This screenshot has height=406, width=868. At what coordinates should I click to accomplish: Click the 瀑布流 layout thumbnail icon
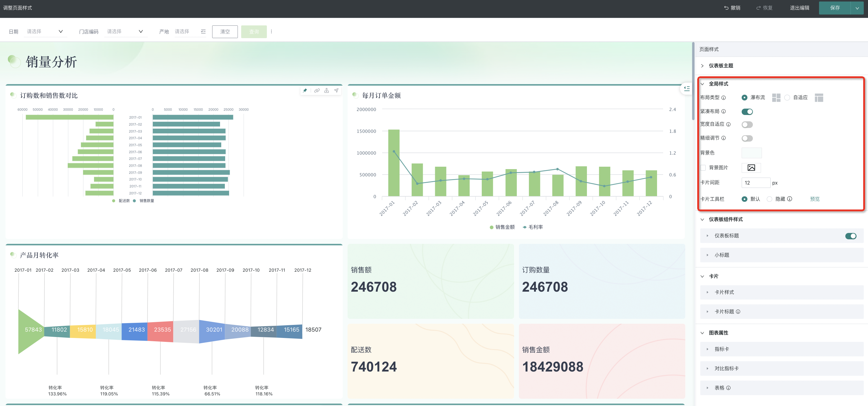pyautogui.click(x=776, y=98)
